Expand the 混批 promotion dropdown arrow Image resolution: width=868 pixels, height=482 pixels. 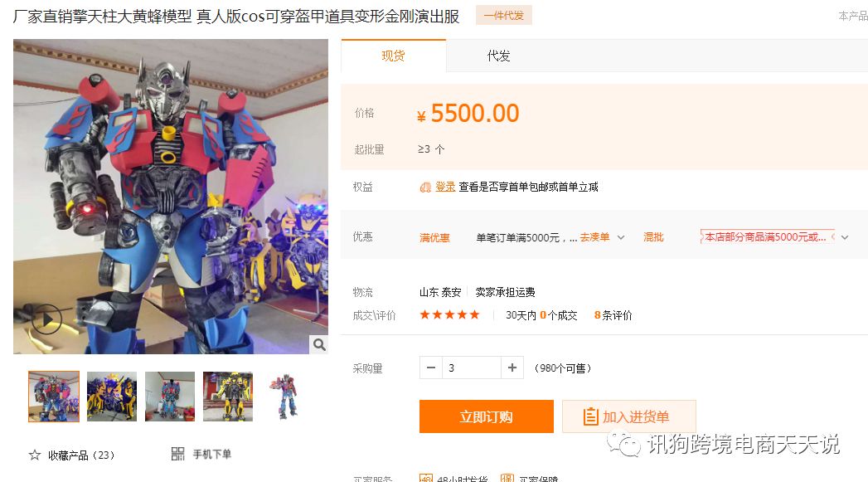coord(845,237)
